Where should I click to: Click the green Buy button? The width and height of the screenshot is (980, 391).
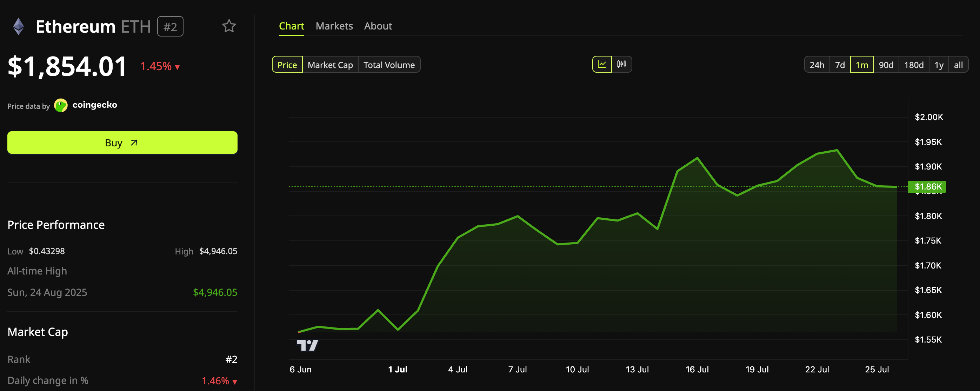tap(122, 143)
